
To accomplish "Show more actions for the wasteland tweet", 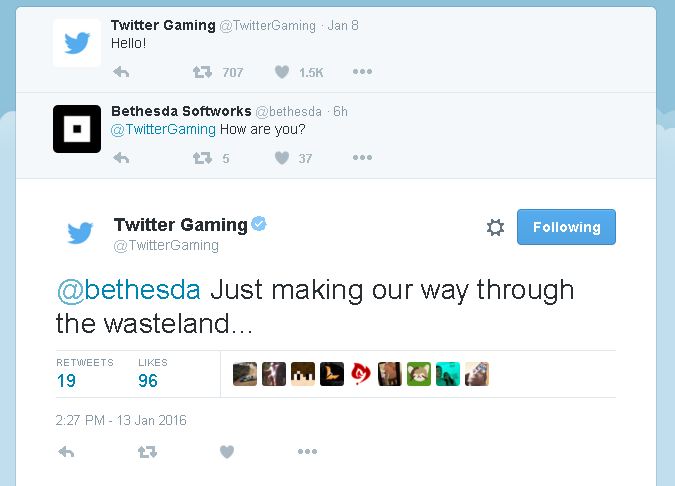I will (307, 452).
